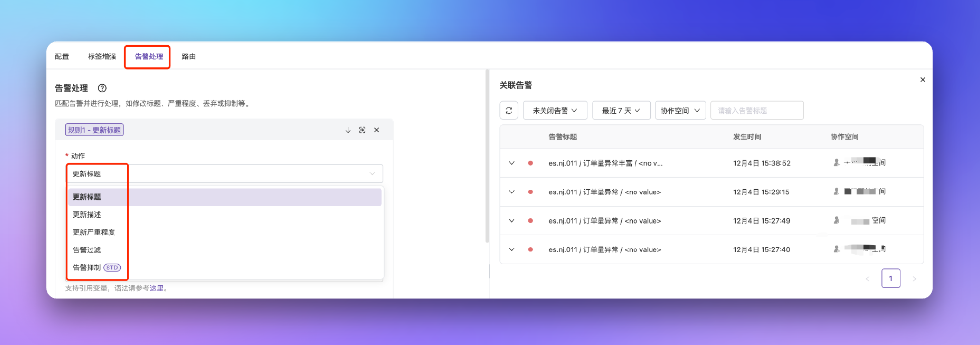Open the 未关闭告警 status dropdown

(555, 111)
